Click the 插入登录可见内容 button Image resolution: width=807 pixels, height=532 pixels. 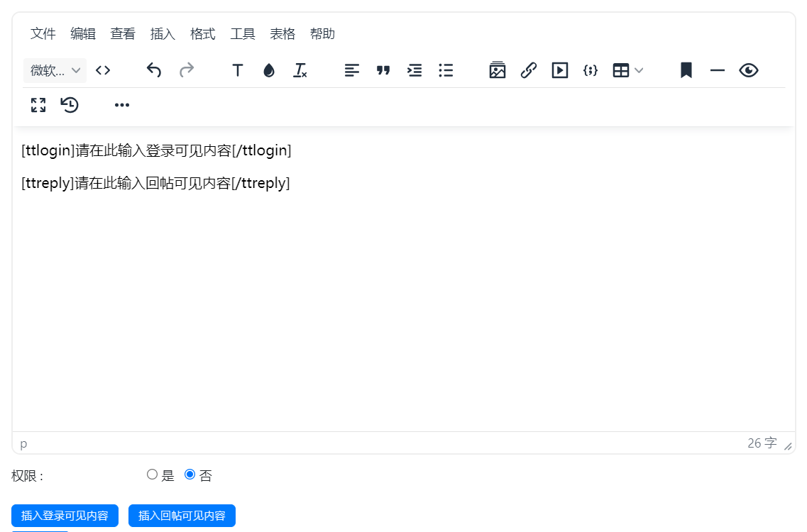click(x=65, y=516)
